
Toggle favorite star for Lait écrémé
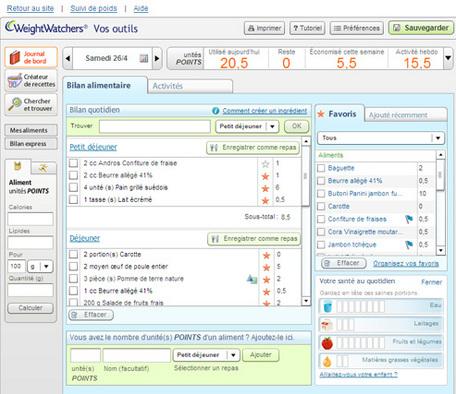point(265,200)
